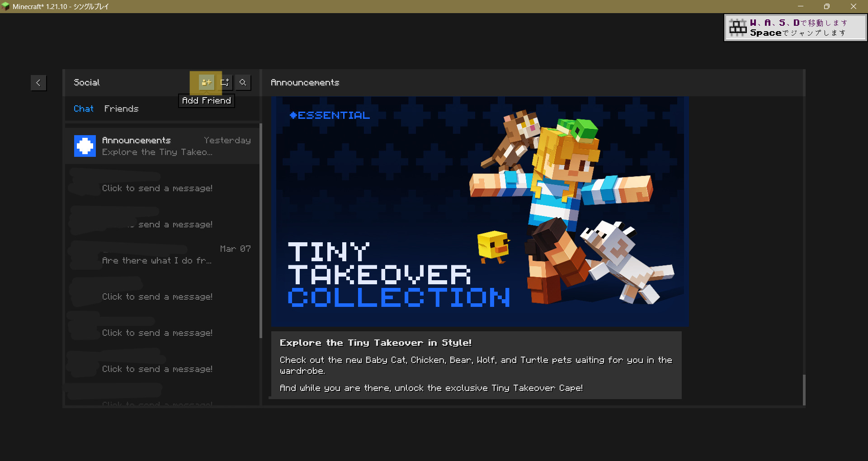
Task: Maximize or restore the Minecraft window
Action: click(826, 6)
